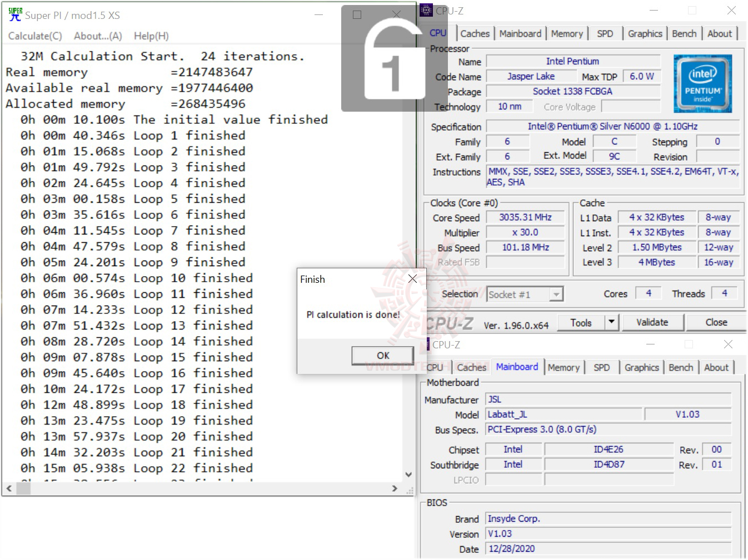Switch to Caches tab in the processor CPU-Z window
This screenshot has height=560, width=748.
click(475, 33)
